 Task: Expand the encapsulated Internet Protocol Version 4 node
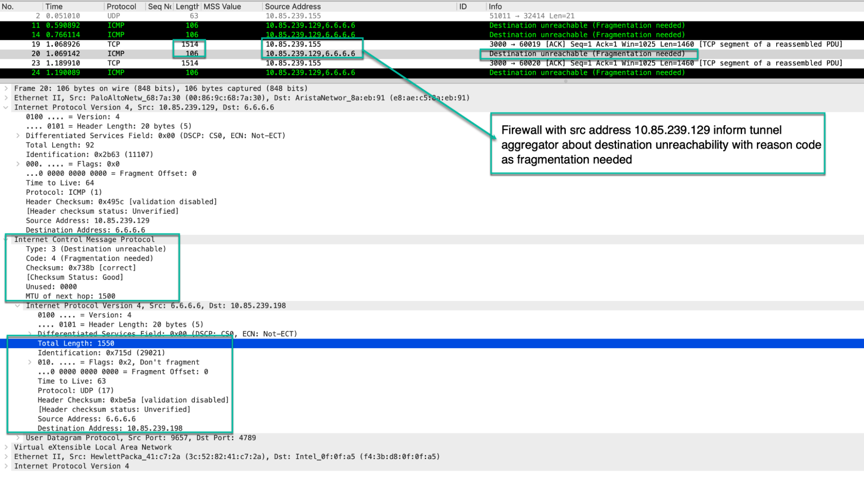[17, 305]
